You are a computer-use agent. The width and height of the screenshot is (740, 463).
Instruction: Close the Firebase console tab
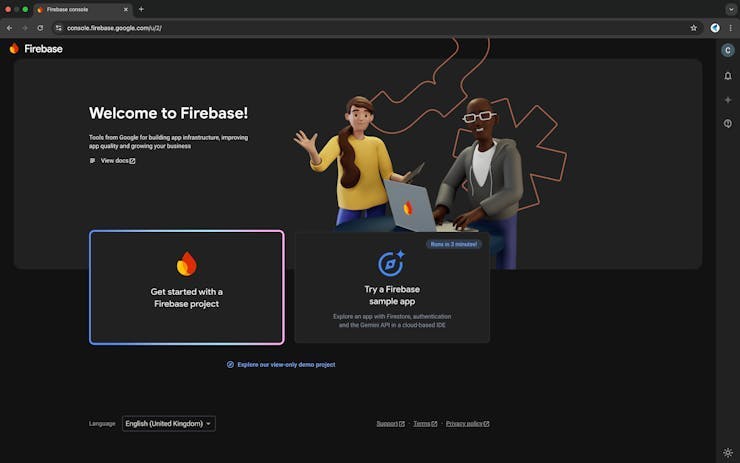pos(126,9)
